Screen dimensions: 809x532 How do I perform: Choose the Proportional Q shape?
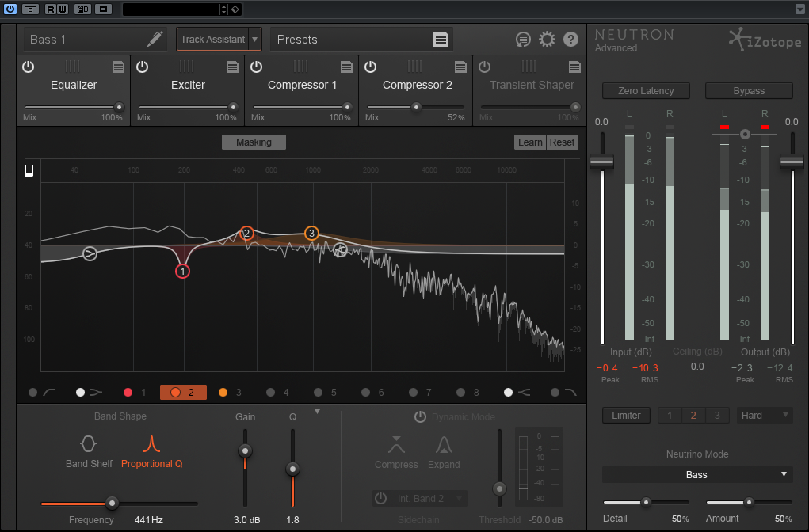151,451
